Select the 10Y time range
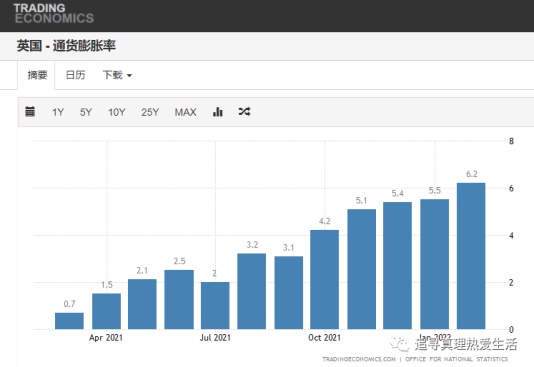The height and width of the screenshot is (367, 534). point(116,112)
